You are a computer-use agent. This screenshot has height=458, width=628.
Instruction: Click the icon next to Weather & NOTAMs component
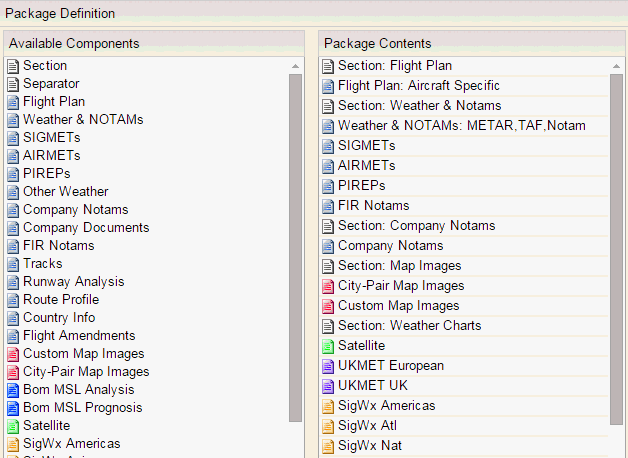pos(13,120)
